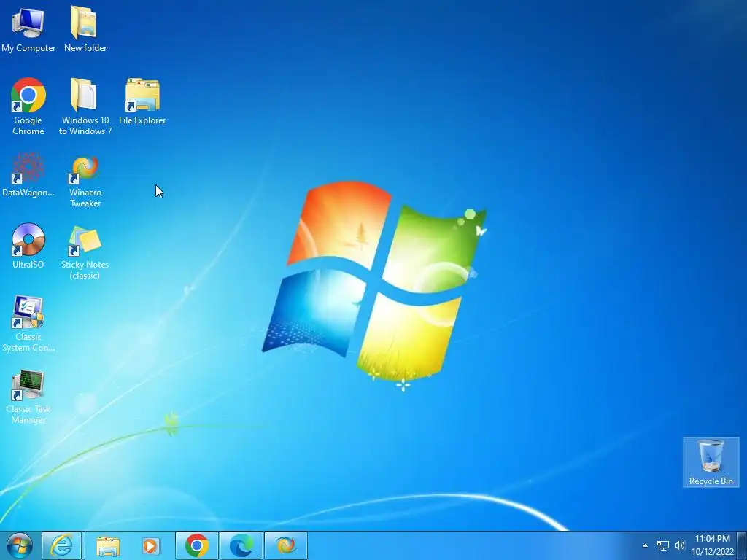
Task: Select the Classic Task Manager shortcut
Action: (28, 396)
